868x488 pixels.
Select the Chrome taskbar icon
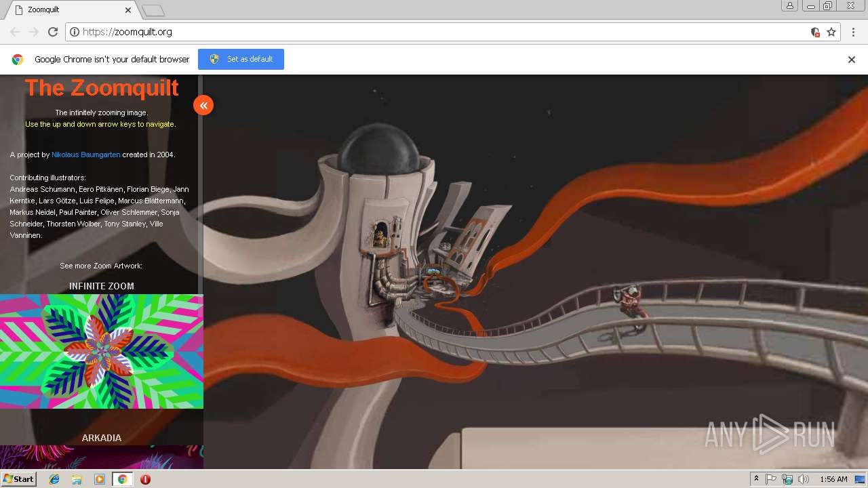pos(122,479)
